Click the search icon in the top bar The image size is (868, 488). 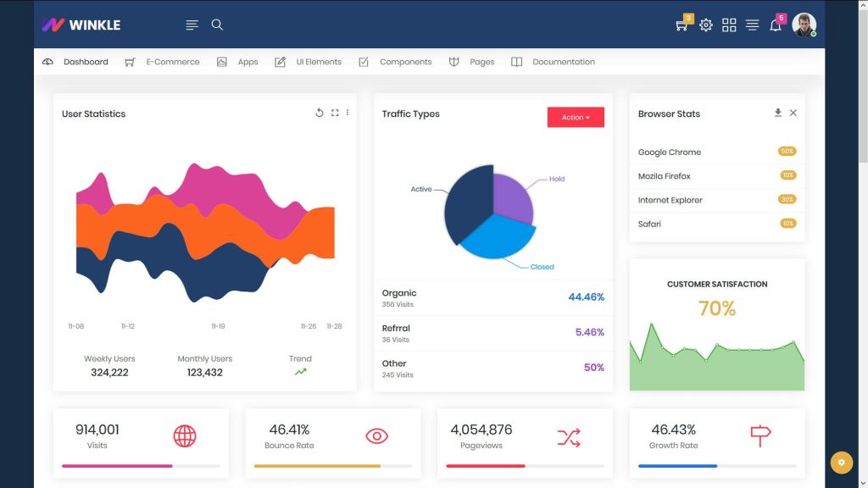(x=217, y=25)
